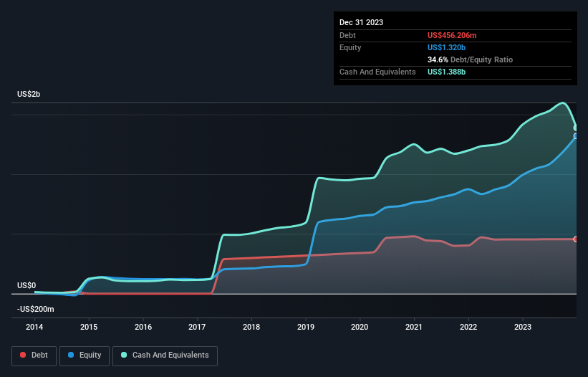588x377 pixels.
Task: Click the red Debt legend dot
Action: [23, 355]
